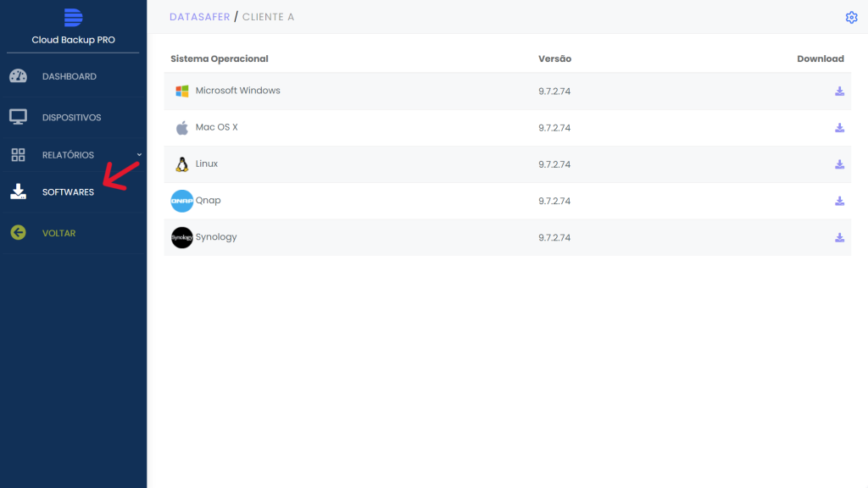This screenshot has height=488, width=868.
Task: Expand the Relatórios submenu chevron
Action: [139, 154]
